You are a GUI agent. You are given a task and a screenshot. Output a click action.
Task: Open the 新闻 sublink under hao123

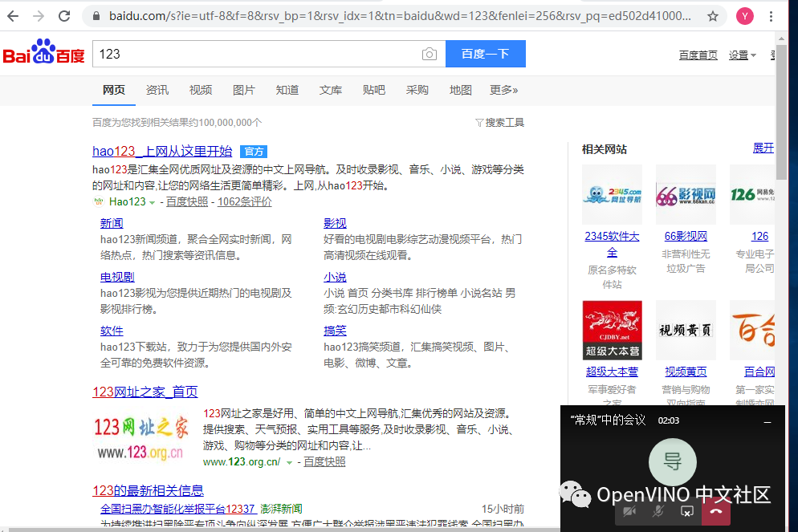[112, 223]
